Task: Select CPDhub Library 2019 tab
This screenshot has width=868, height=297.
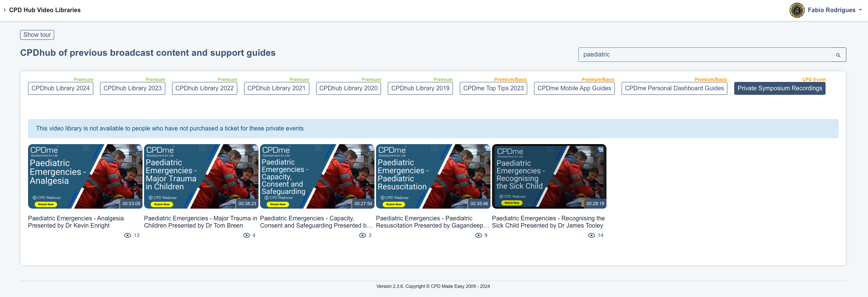Action: click(420, 88)
